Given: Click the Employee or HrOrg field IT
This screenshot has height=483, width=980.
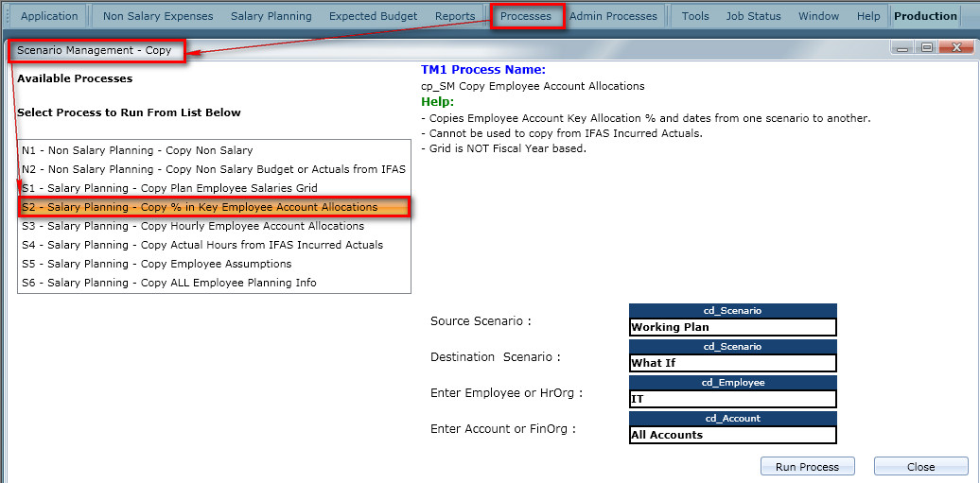Looking at the screenshot, I should point(732,399).
